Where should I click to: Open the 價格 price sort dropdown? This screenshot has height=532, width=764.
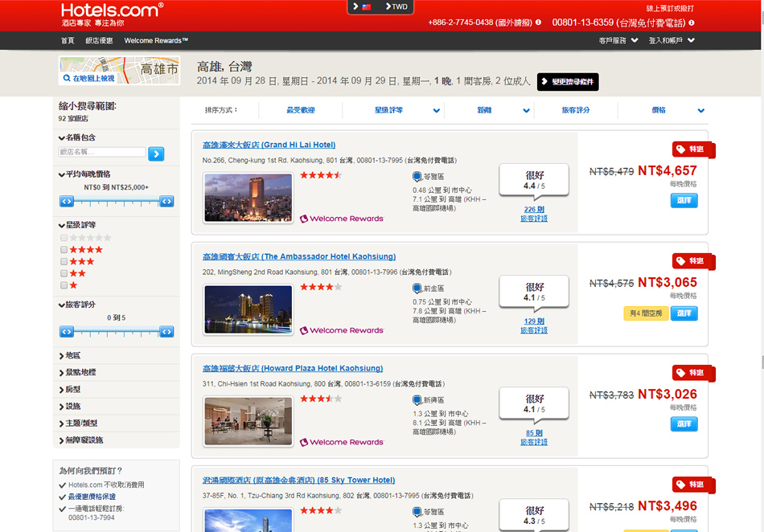(678, 110)
